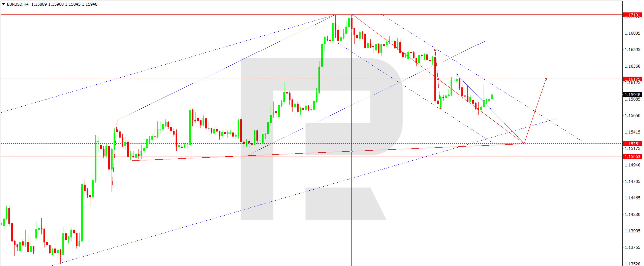Select the red 1.17101 price level label
Screen dimensions: 644x266
click(632, 15)
